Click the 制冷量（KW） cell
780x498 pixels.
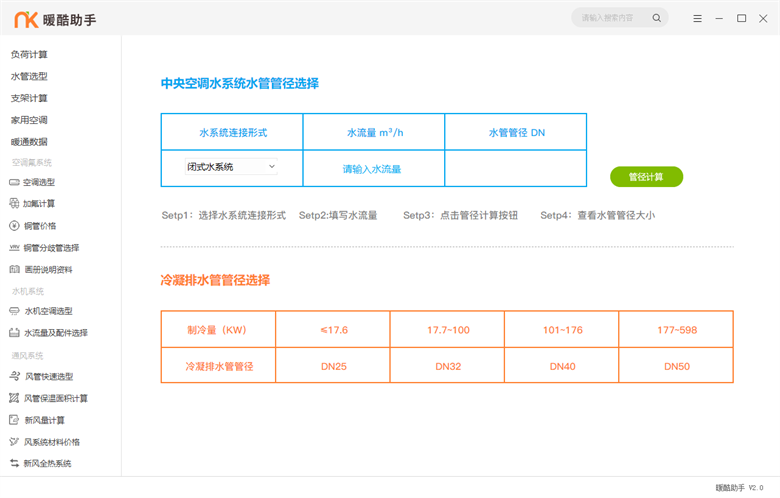(x=218, y=330)
